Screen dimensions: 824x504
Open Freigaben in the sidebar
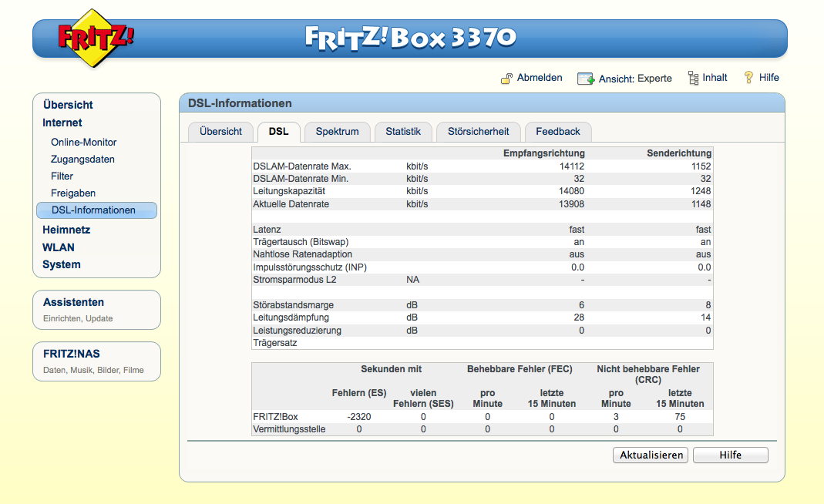(73, 193)
